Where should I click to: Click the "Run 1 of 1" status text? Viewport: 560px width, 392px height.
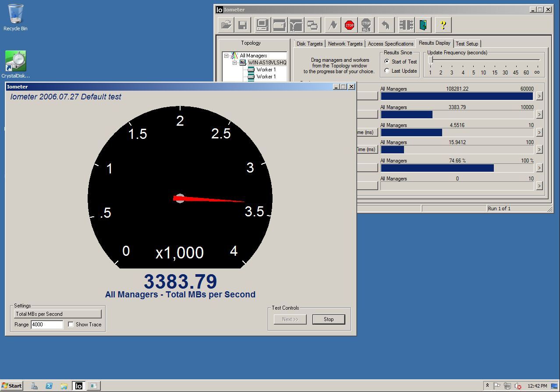[x=499, y=208]
